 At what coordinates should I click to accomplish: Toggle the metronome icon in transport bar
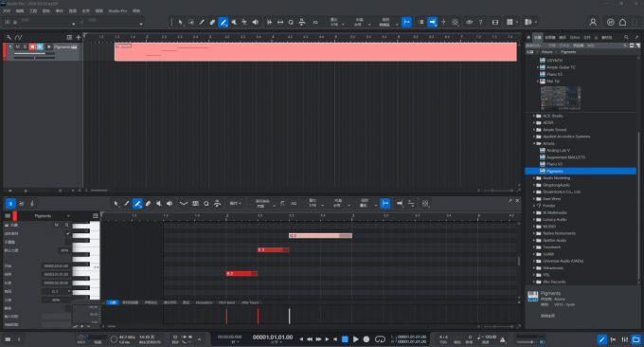pyautogui.click(x=502, y=339)
